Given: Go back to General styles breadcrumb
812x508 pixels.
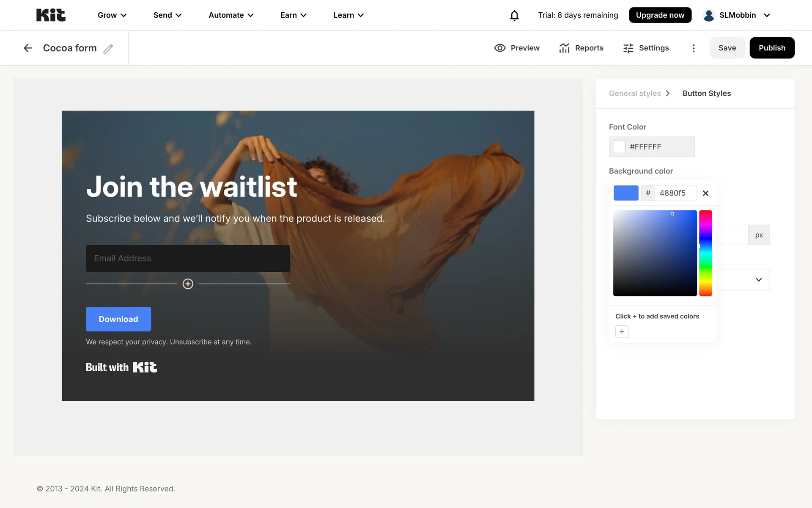Looking at the screenshot, I should pos(634,93).
